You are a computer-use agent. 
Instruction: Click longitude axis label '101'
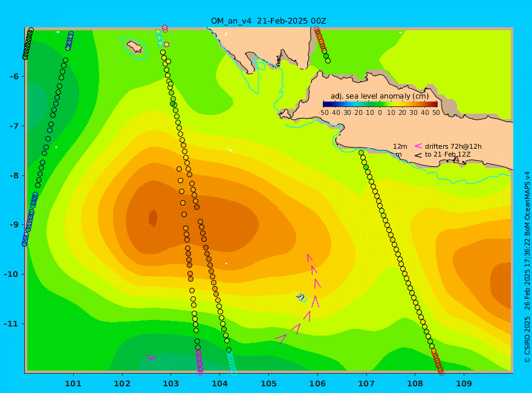click(73, 384)
